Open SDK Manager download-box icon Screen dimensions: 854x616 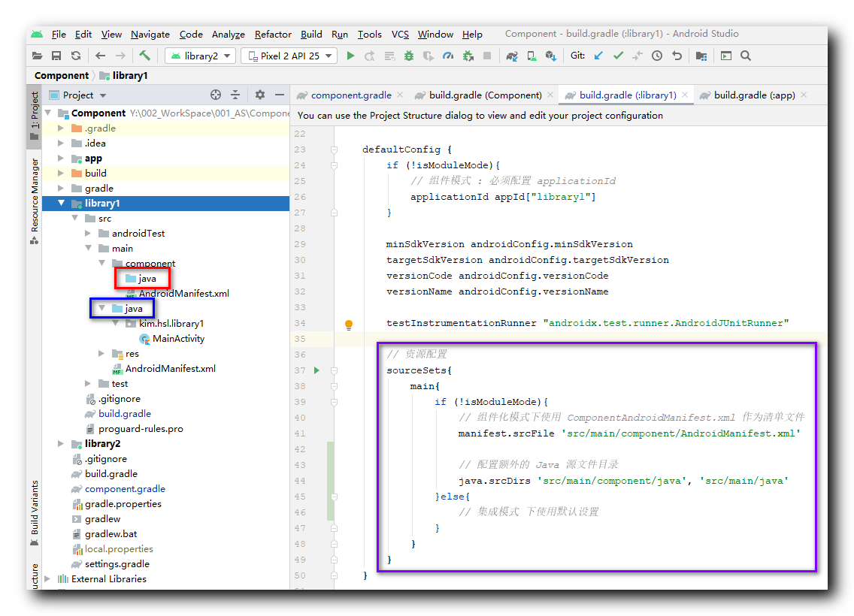point(551,56)
